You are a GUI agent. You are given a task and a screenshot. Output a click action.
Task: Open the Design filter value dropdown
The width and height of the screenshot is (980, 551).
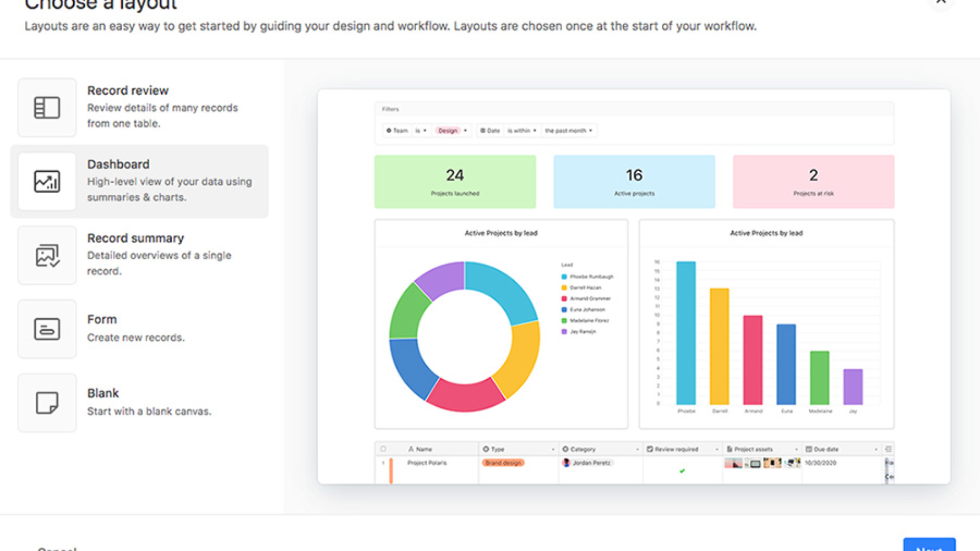[465, 130]
